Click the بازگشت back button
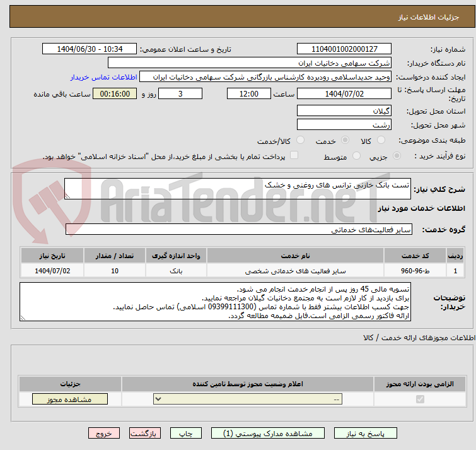This screenshot has height=450, width=476. pos(145,434)
